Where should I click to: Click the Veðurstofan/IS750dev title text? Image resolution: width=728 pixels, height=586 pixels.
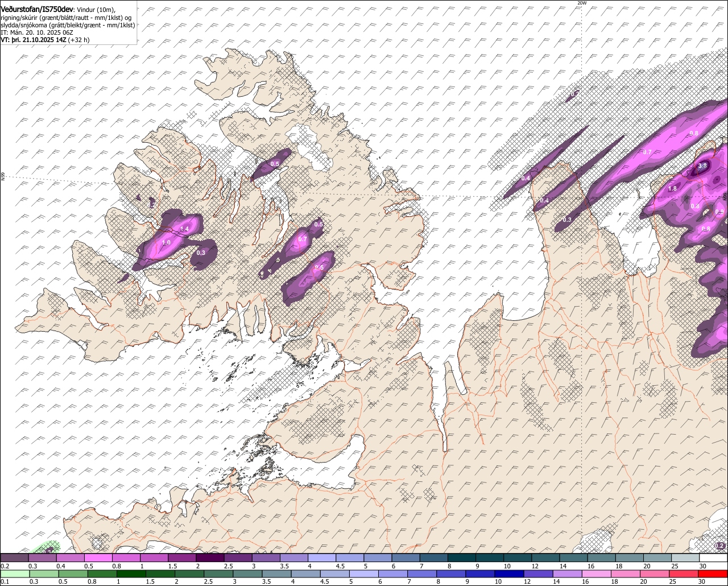click(37, 9)
